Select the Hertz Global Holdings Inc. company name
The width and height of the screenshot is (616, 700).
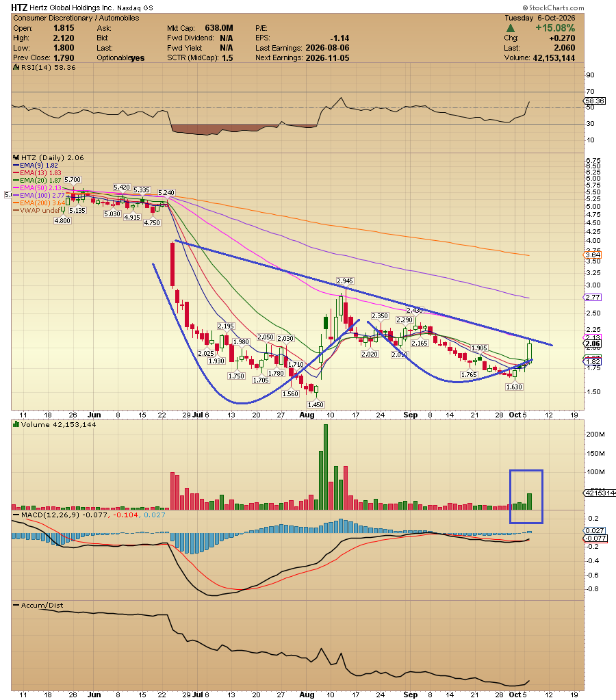pyautogui.click(x=72, y=8)
